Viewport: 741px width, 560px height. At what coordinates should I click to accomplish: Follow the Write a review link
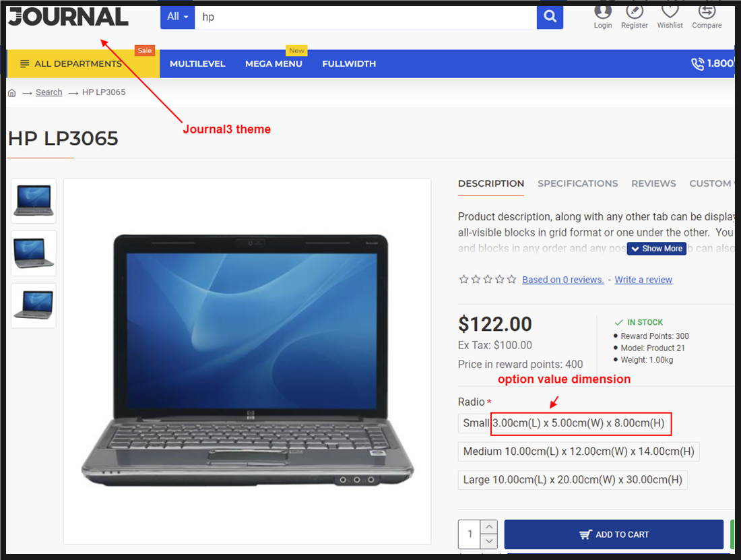click(643, 280)
